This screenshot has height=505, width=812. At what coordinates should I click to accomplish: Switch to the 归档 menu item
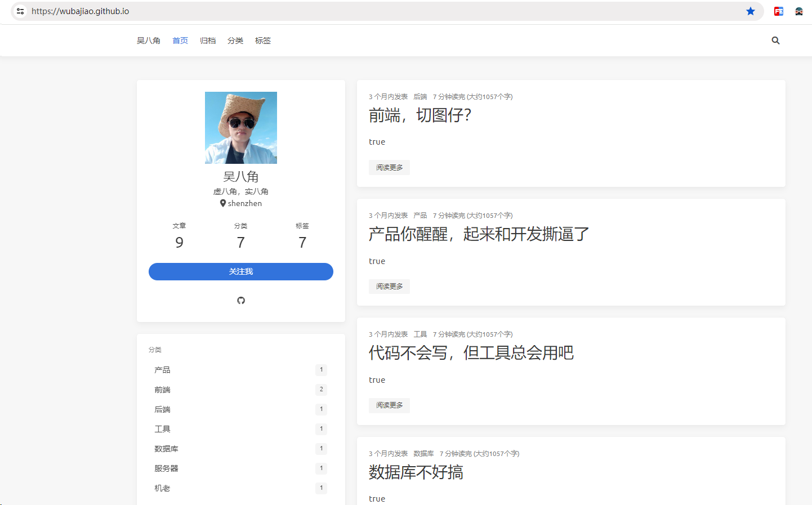coord(208,40)
